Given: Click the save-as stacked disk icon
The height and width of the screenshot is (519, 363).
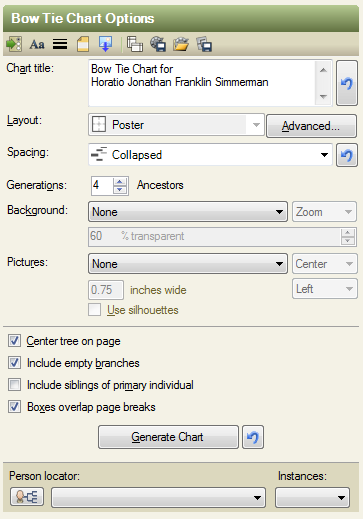Looking at the screenshot, I should tap(204, 44).
